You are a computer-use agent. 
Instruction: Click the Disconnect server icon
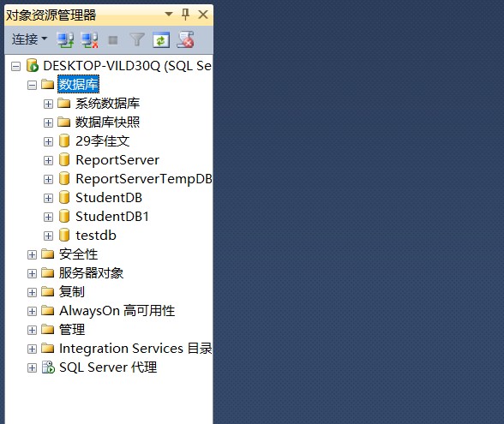click(89, 40)
